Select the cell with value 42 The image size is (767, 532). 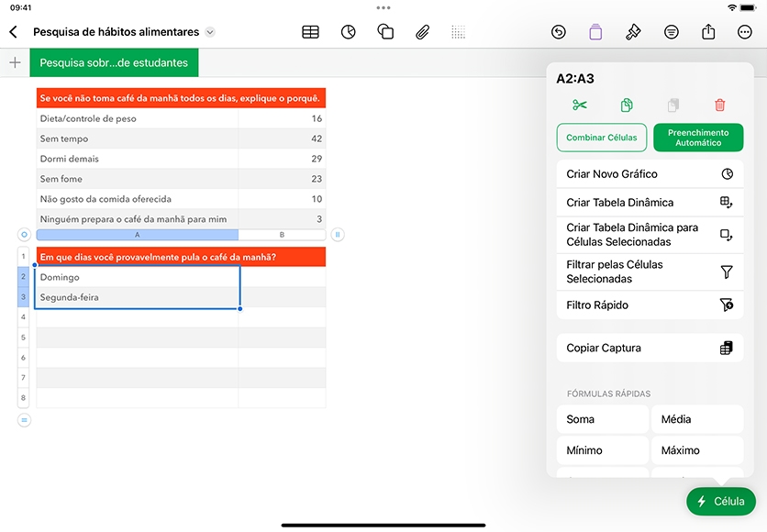point(282,139)
